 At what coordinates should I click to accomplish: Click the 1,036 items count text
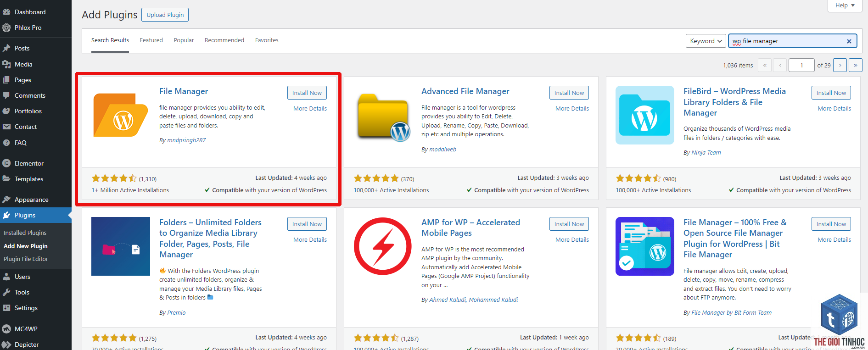pos(738,66)
